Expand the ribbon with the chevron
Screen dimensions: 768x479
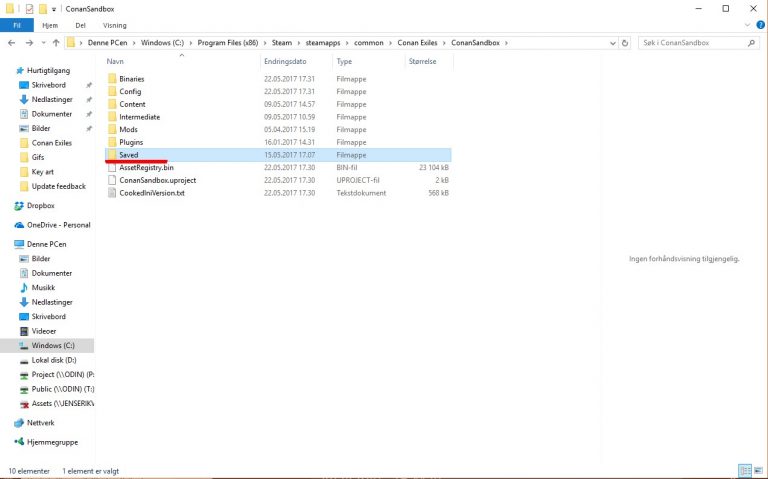(747, 25)
